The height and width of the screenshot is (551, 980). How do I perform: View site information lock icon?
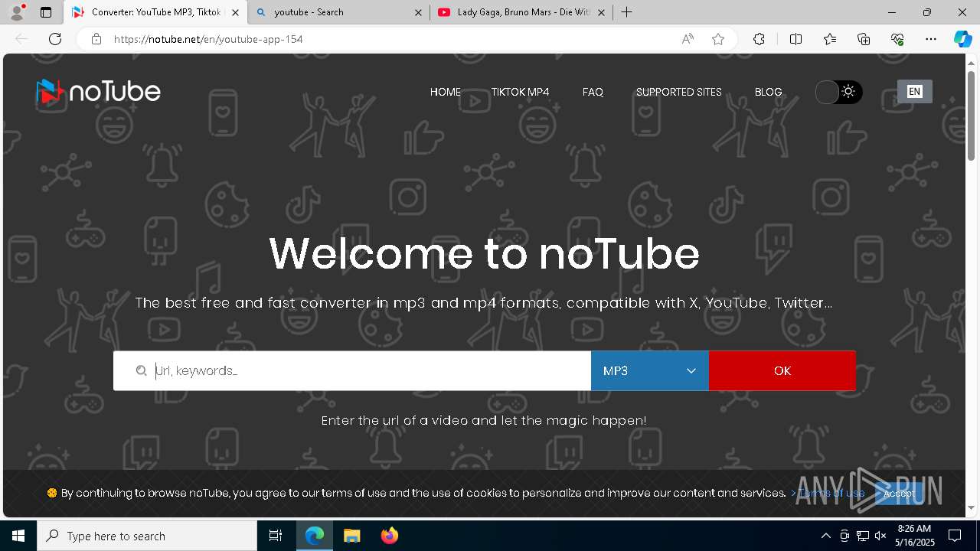(x=96, y=39)
